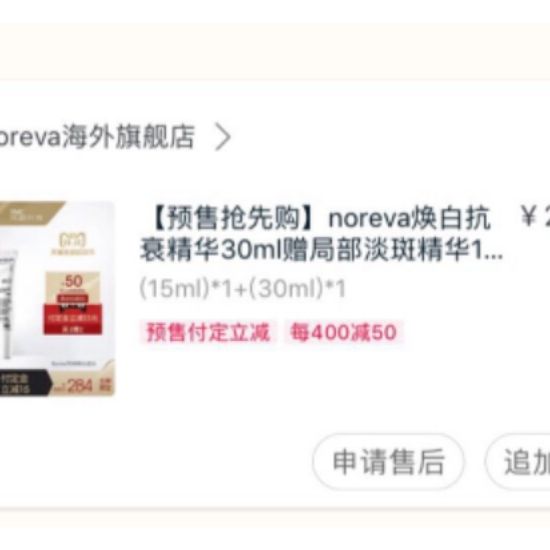Viewport: 550px width, 550px height.
Task: Tap the red promo banner inside the thumbnail
Action: coord(73,318)
